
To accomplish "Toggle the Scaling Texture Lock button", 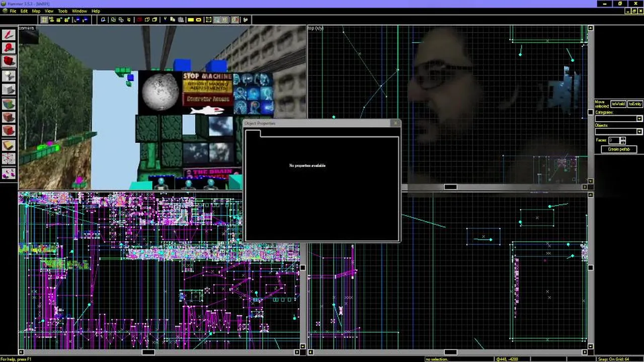I will tap(235, 20).
